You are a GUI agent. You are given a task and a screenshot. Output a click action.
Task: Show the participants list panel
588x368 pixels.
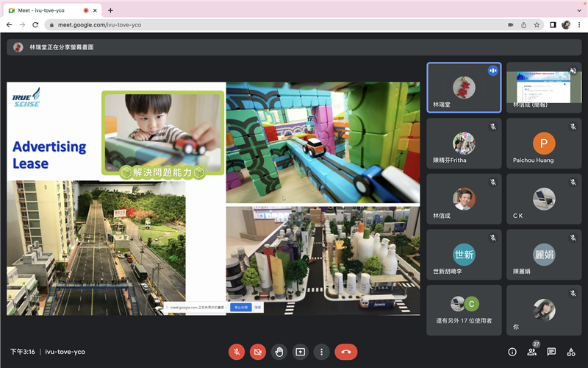(x=531, y=352)
